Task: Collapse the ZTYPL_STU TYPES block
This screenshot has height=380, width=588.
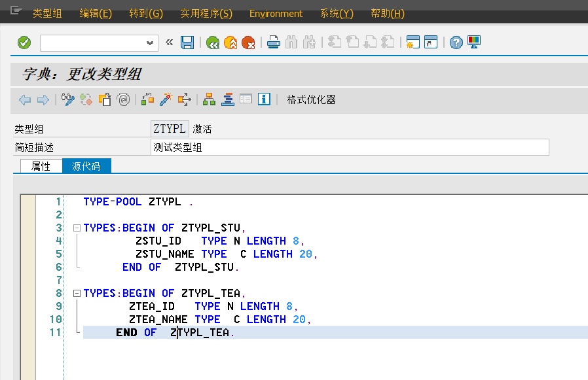Action: pos(77,227)
